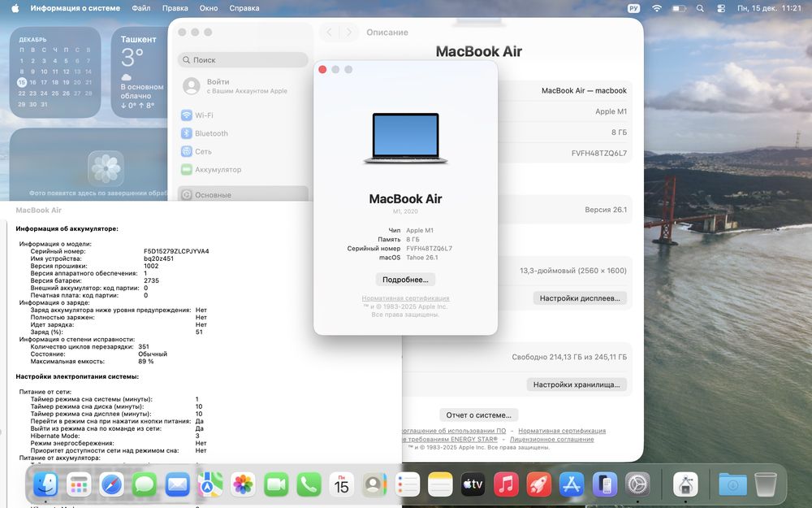The width and height of the screenshot is (812, 508).
Task: Open iPhone Mirroring in the Dock
Action: [x=605, y=485]
